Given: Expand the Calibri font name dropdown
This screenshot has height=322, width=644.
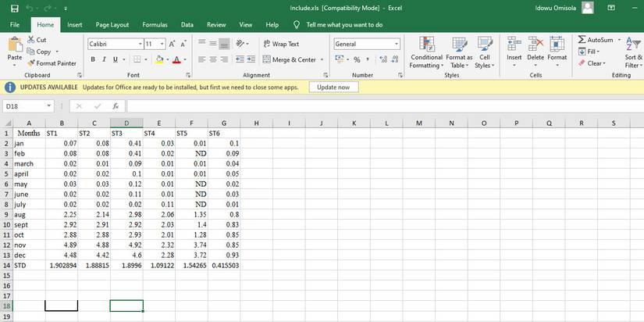Looking at the screenshot, I should 140,44.
